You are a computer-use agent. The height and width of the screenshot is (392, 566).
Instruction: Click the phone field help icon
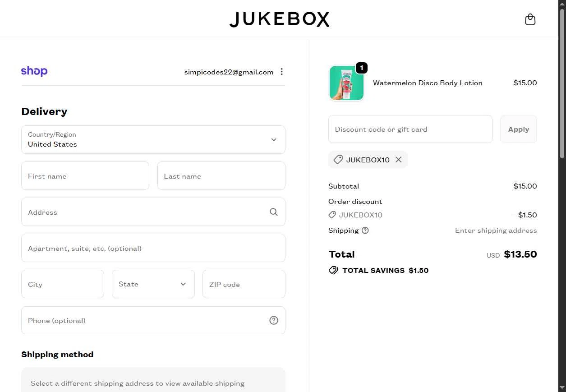click(x=274, y=320)
